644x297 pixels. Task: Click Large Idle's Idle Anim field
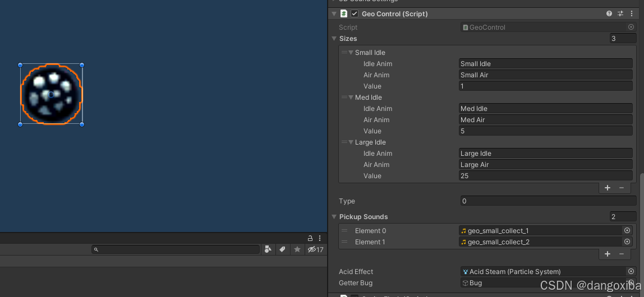coord(545,154)
